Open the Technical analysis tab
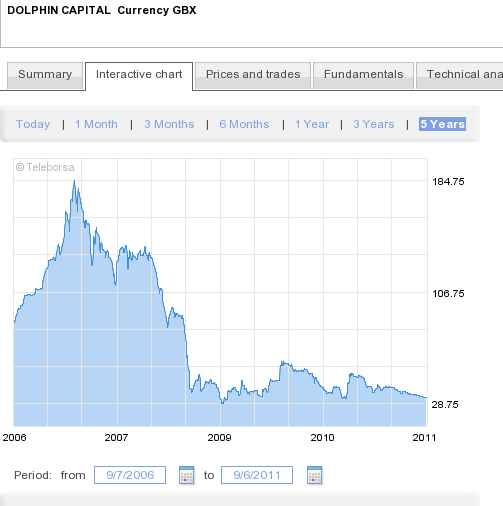 [460, 76]
